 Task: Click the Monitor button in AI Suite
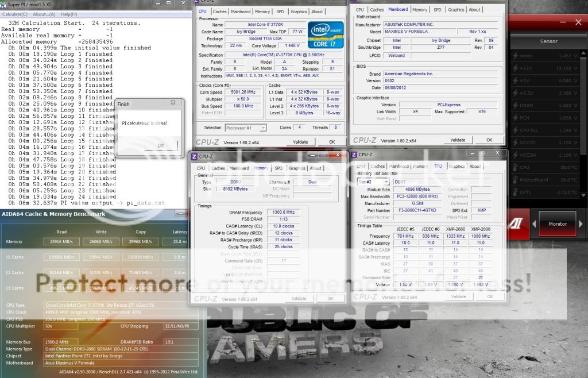click(557, 224)
